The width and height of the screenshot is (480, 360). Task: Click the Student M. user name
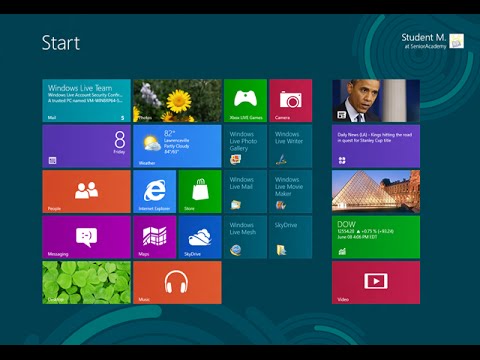423,37
